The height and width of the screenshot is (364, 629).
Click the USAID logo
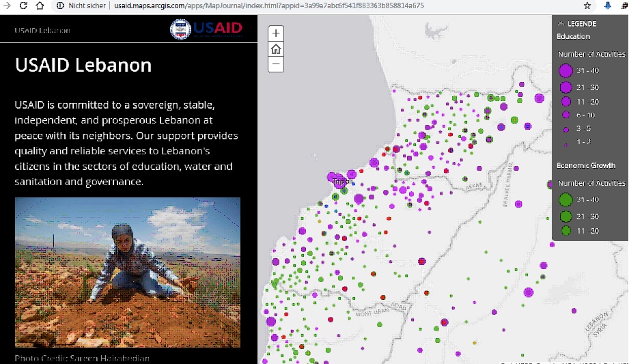[x=206, y=29]
